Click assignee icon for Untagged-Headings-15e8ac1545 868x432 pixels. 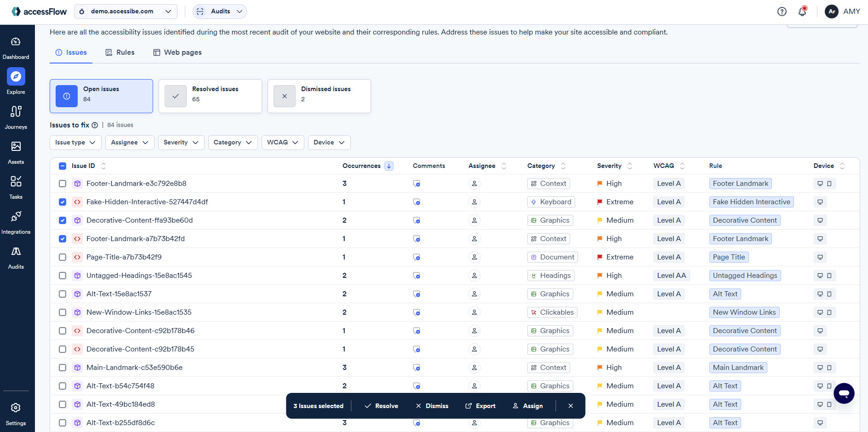474,276
